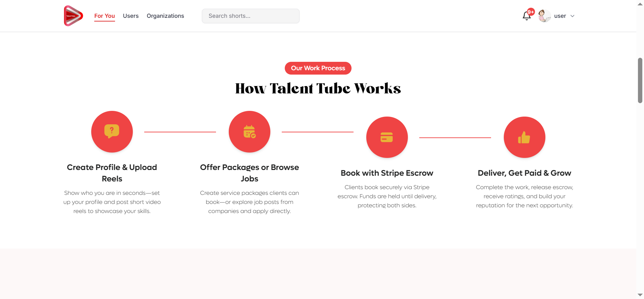
Task: Click the scrollbar down arrow
Action: [640, 295]
